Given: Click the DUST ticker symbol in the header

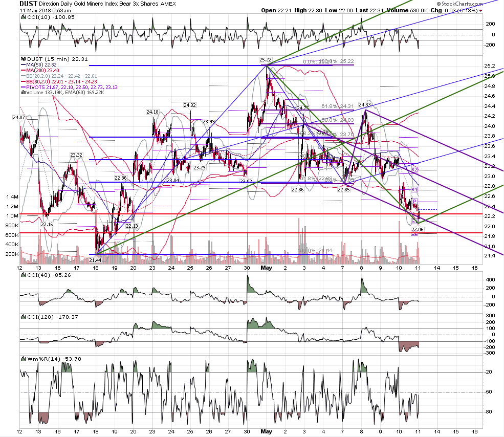Looking at the screenshot, I should [28, 4].
